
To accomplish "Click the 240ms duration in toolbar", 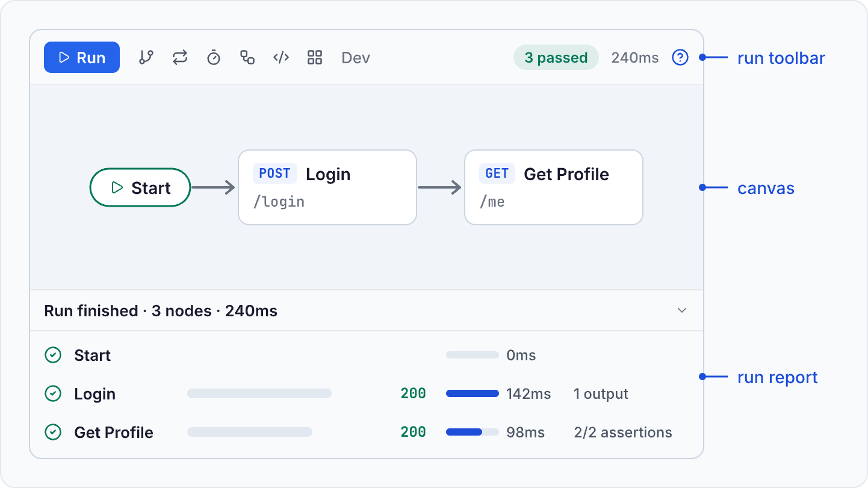I will tap(635, 58).
